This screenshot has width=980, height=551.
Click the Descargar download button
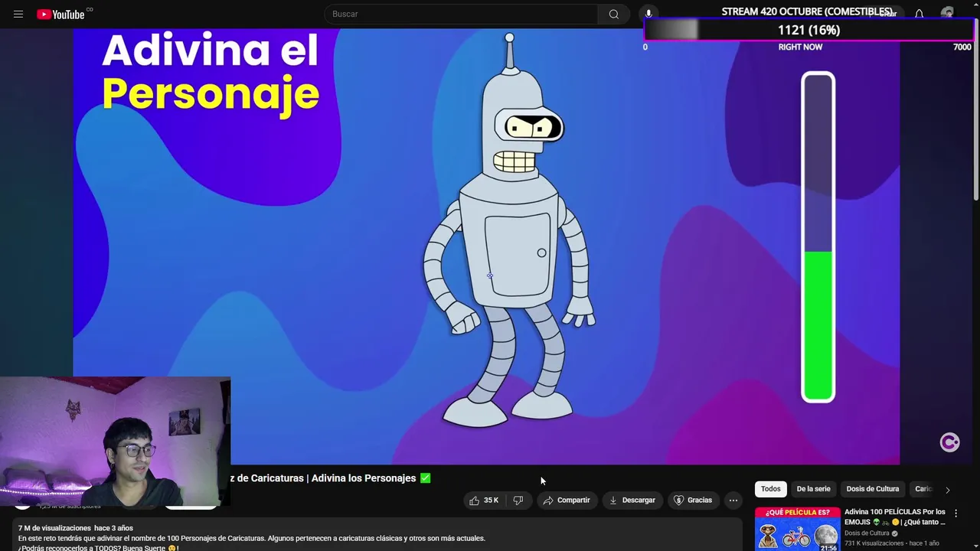(632, 500)
